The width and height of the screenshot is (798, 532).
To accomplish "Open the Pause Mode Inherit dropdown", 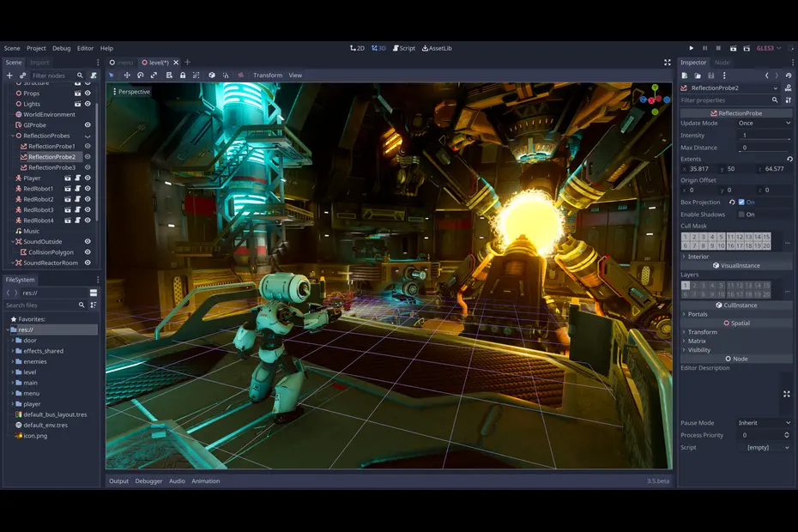I will [x=765, y=422].
